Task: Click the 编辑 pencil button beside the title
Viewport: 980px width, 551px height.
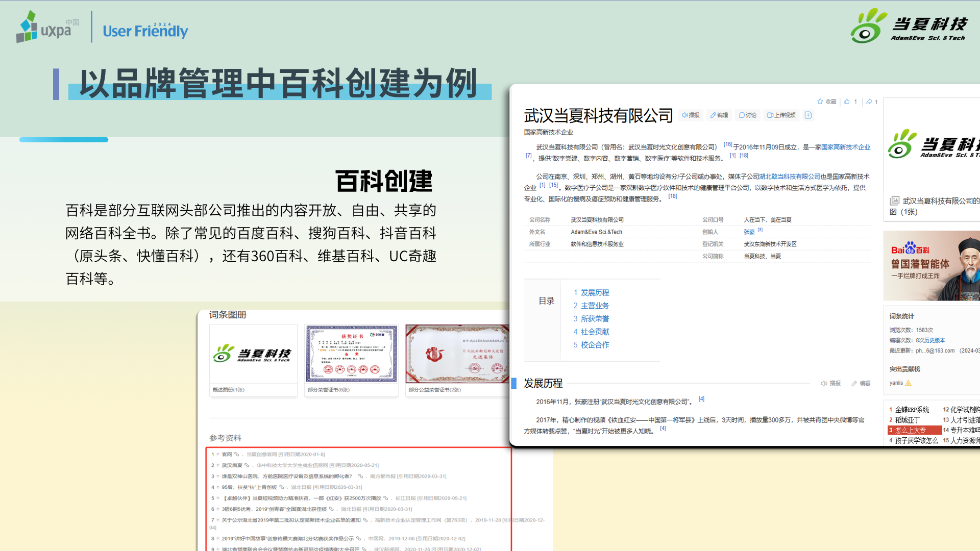Action: pyautogui.click(x=719, y=115)
